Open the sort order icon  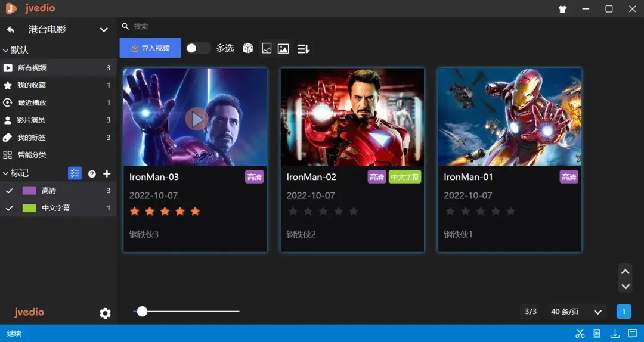[x=303, y=49]
